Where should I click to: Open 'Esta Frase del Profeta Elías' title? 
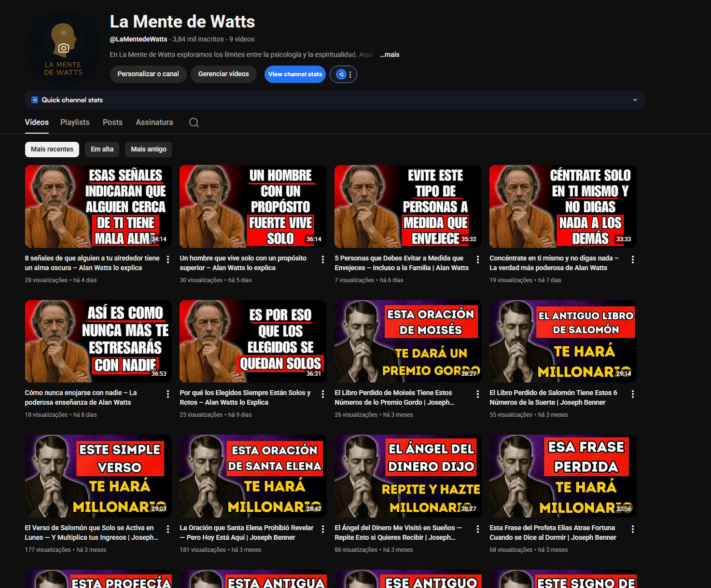[x=553, y=533]
